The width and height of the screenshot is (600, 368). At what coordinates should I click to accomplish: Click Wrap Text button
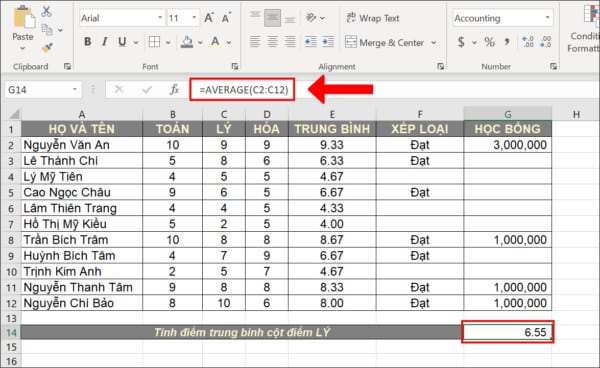tap(373, 18)
